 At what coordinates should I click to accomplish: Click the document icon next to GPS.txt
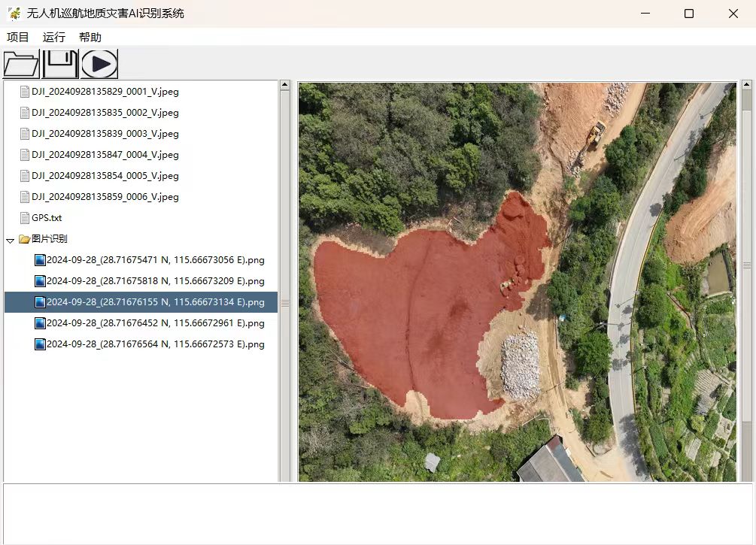coord(25,218)
